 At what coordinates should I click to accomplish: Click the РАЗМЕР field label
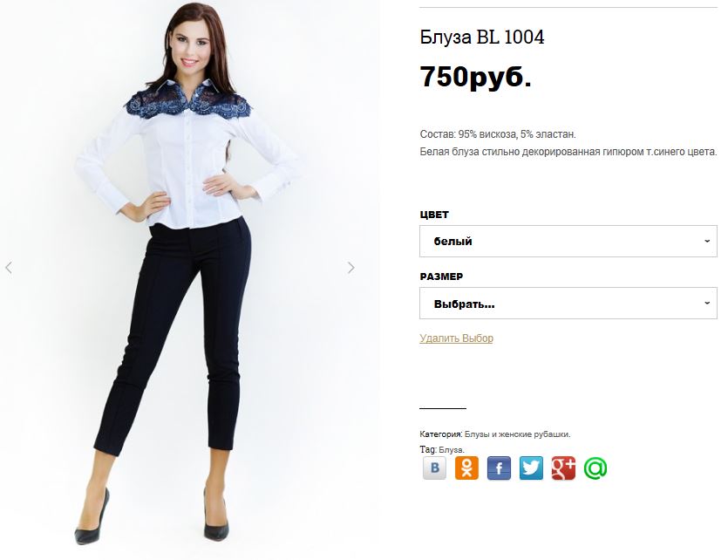441,277
